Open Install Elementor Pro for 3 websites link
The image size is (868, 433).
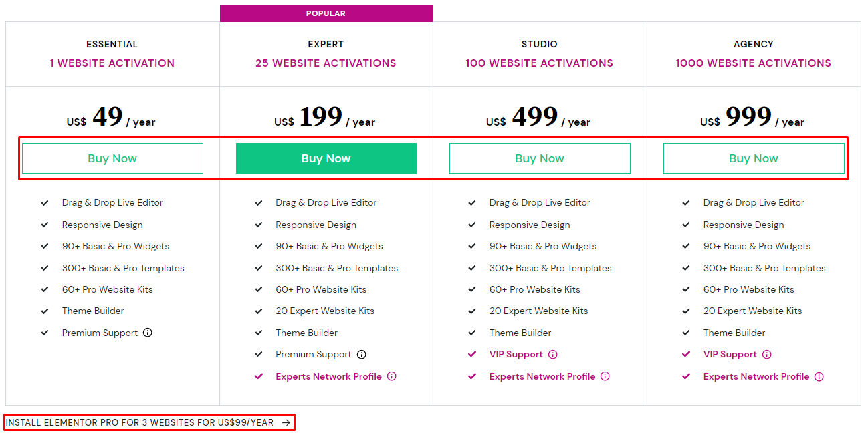[140, 422]
